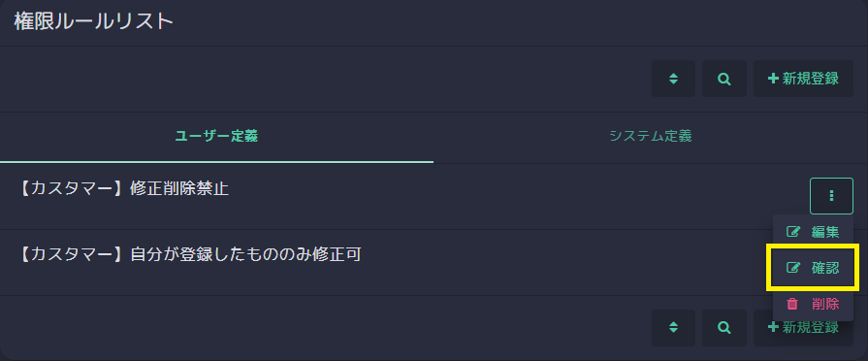Image resolution: width=868 pixels, height=361 pixels.
Task: Click the 権限ルールリスト heading
Action: coord(93,22)
